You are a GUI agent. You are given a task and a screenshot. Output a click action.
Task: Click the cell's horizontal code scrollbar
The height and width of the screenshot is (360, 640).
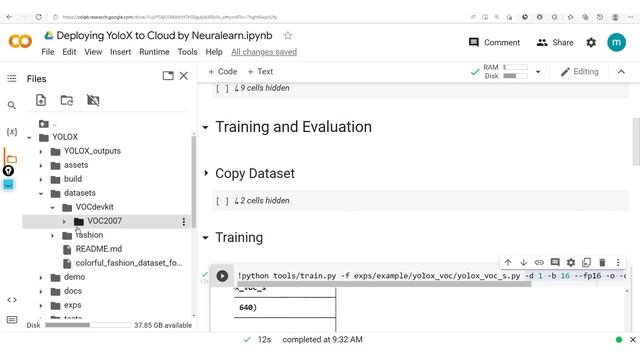(x=384, y=284)
